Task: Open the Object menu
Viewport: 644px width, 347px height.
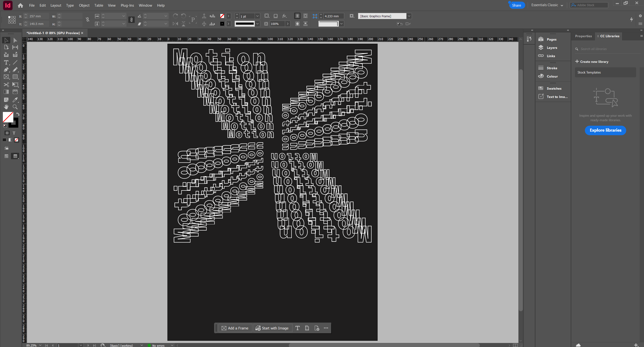Action: pyautogui.click(x=84, y=5)
